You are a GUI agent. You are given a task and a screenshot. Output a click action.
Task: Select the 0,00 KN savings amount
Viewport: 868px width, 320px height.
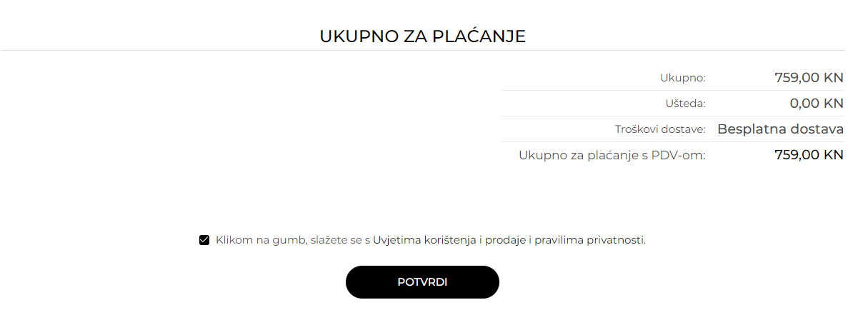click(x=817, y=103)
